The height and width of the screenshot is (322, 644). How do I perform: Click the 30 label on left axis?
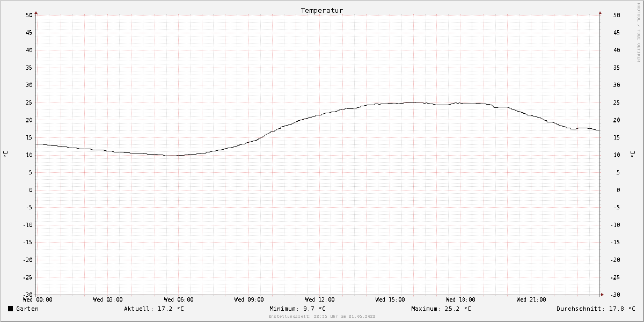(x=29, y=85)
